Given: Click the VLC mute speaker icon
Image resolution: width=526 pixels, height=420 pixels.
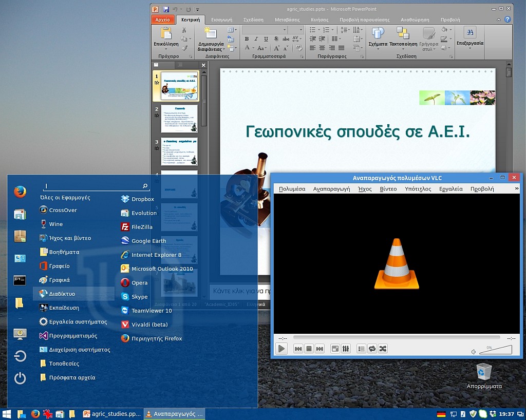Looking at the screenshot, I should pos(473,352).
